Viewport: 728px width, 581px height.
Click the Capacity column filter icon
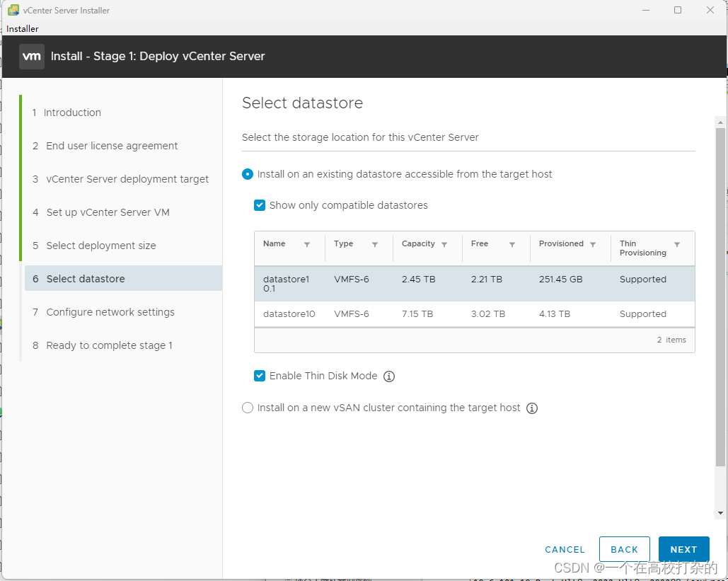pyautogui.click(x=444, y=244)
